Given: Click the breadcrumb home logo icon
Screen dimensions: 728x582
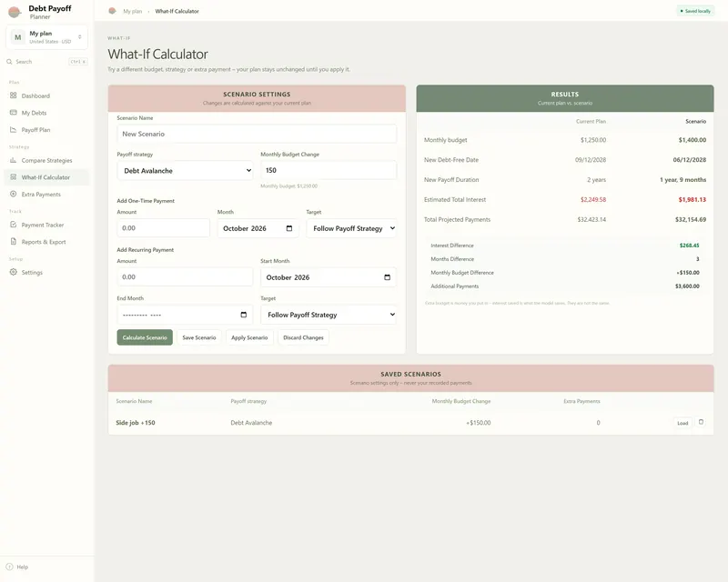Looking at the screenshot, I should tap(112, 11).
